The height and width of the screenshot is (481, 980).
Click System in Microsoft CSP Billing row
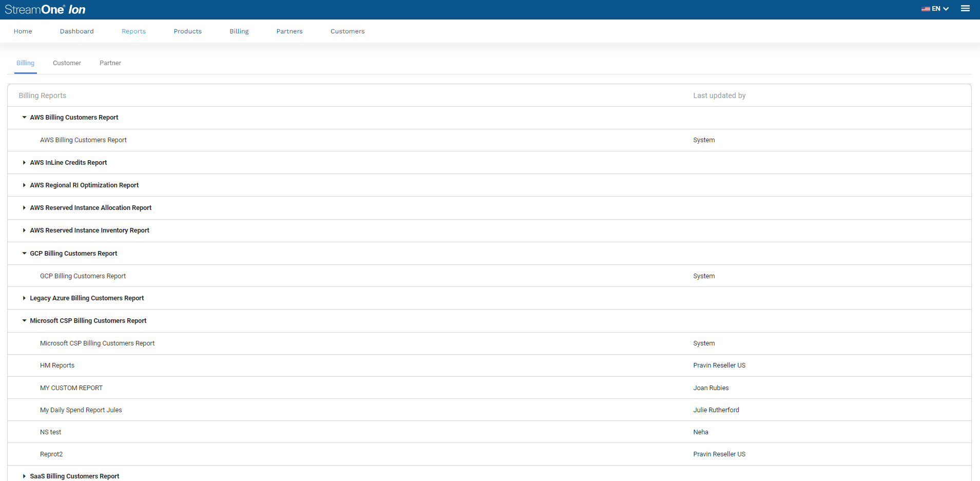pyautogui.click(x=704, y=343)
